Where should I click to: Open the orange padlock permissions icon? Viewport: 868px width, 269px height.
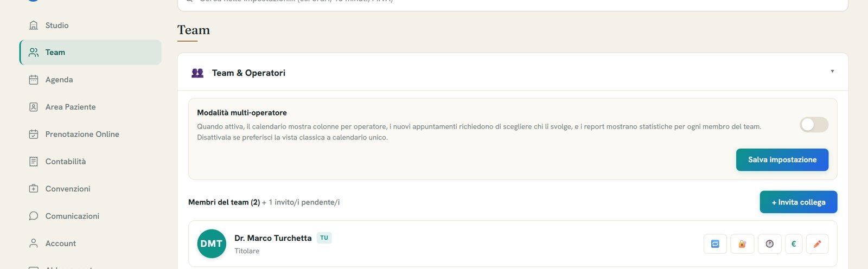742,244
